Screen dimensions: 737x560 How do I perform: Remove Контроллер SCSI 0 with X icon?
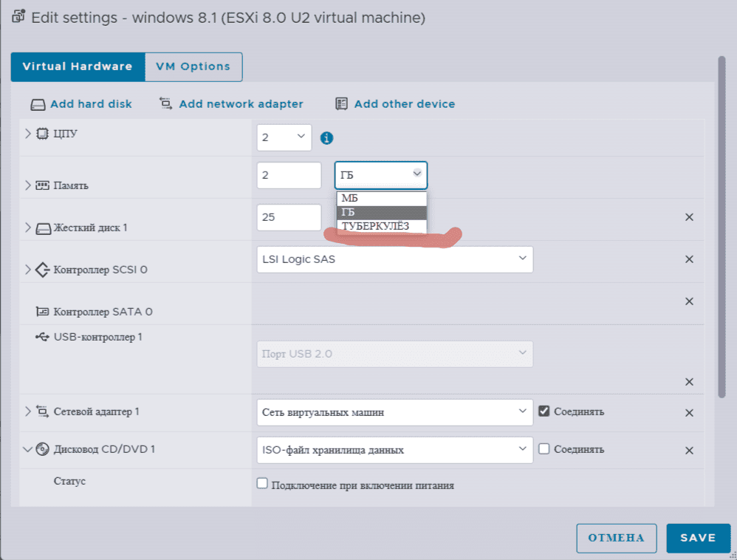tap(689, 259)
